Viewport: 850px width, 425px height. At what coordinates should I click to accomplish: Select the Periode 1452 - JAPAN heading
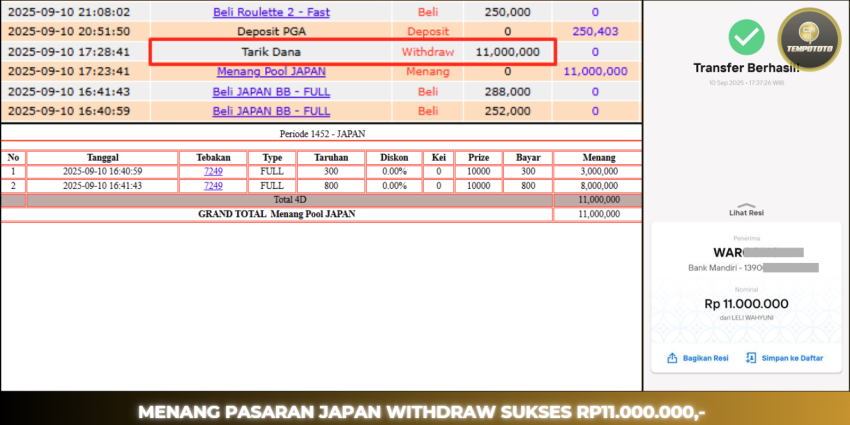pos(322,134)
